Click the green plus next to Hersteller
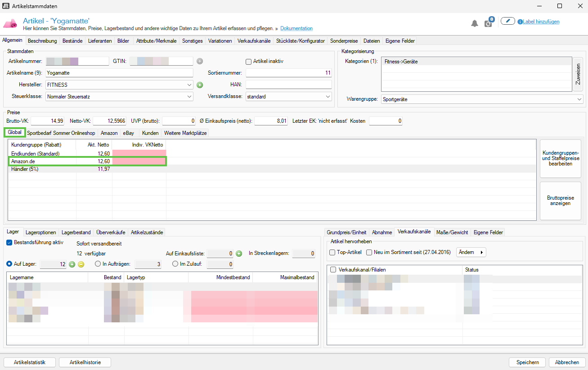This screenshot has width=588, height=370. [x=200, y=85]
